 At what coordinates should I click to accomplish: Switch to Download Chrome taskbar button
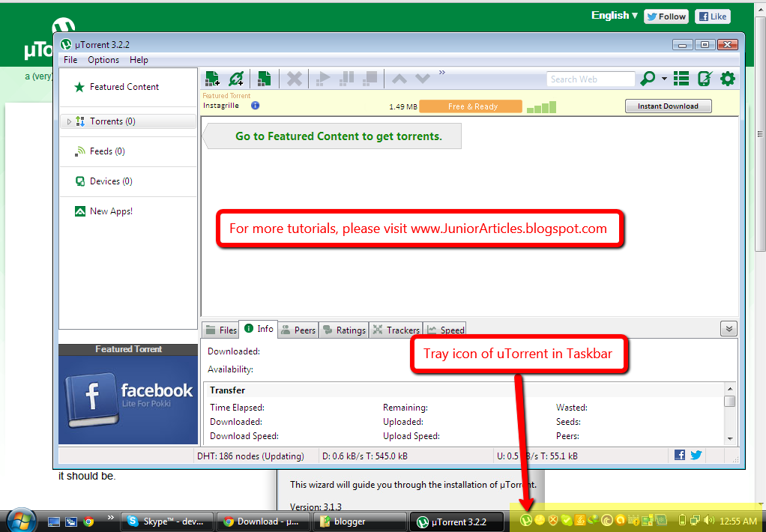(x=263, y=522)
